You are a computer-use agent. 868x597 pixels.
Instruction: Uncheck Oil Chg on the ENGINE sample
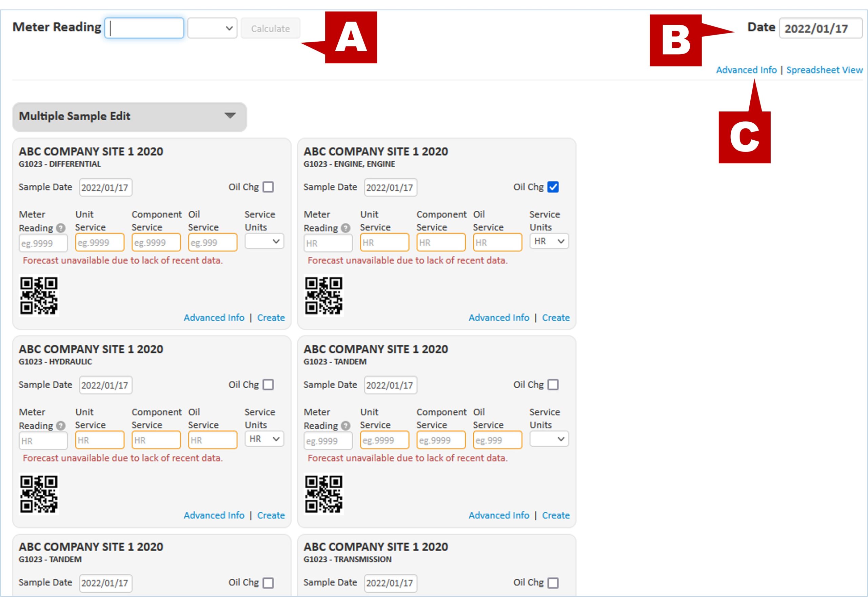553,187
